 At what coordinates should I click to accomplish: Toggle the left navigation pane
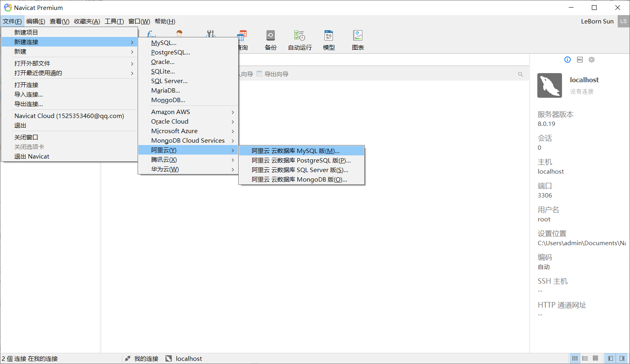coord(610,358)
